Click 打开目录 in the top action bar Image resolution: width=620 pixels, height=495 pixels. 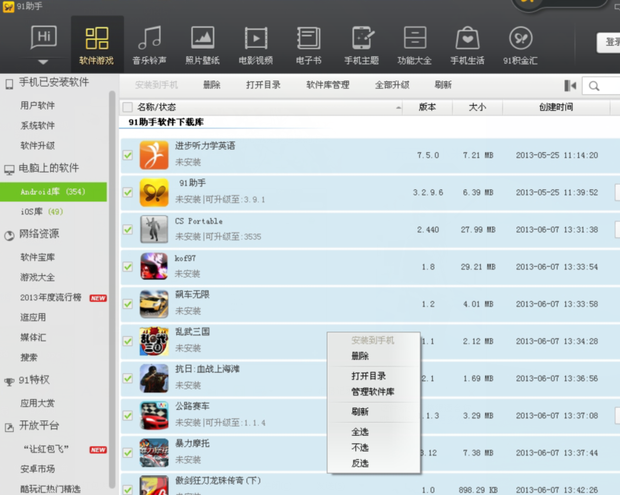point(263,85)
